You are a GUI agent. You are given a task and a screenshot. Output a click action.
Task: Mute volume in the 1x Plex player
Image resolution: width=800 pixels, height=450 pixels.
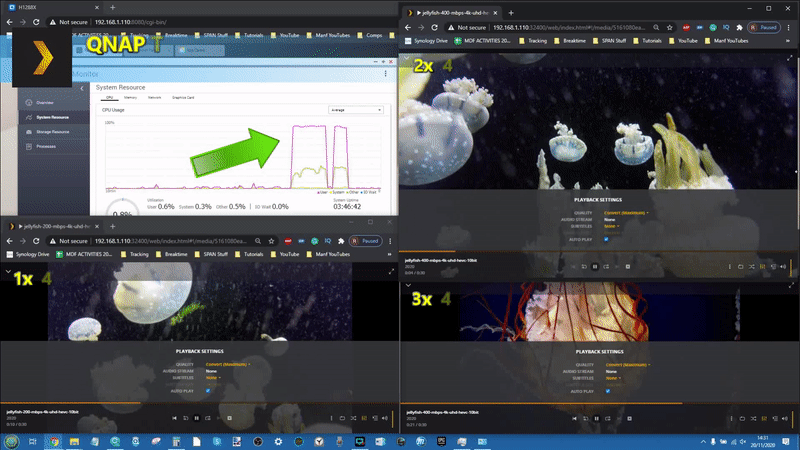pyautogui.click(x=385, y=418)
